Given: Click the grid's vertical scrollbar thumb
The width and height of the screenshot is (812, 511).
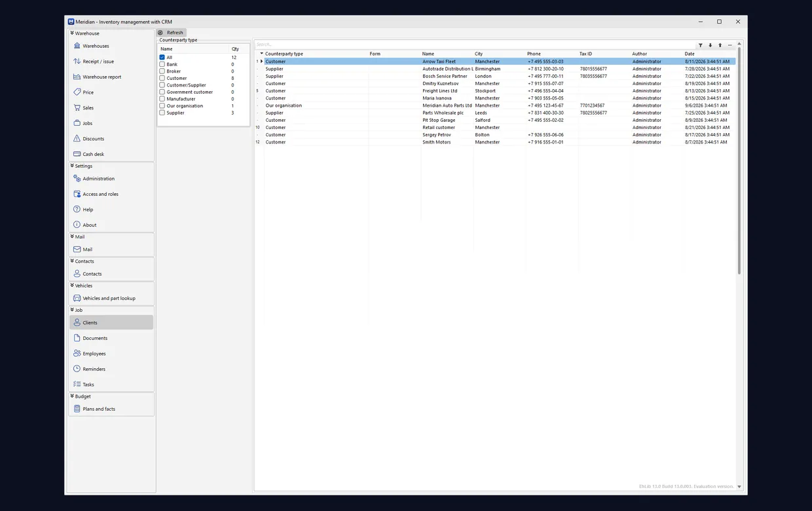Looking at the screenshot, I should (x=739, y=159).
